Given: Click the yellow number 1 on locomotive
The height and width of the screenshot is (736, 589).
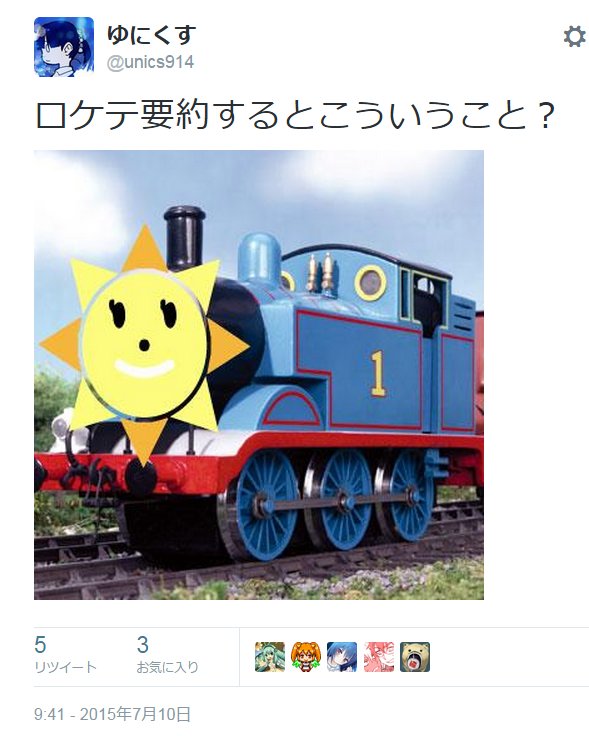Looking at the screenshot, I should tap(378, 374).
